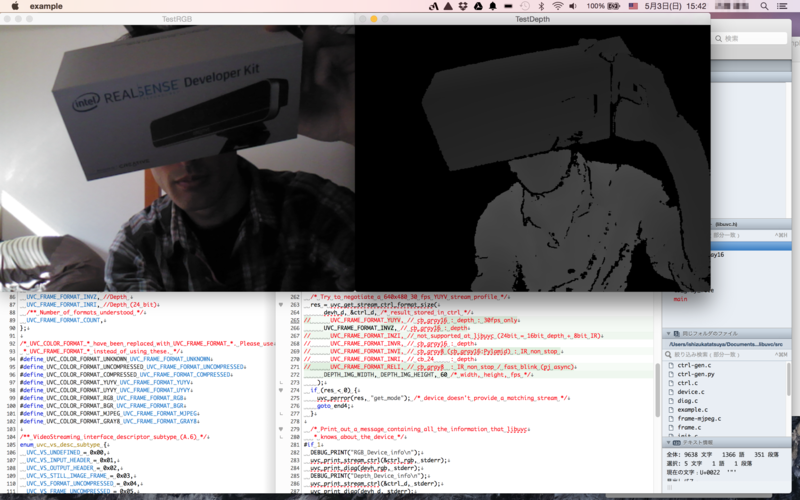Click the folder path ending in libuvc/src
This screenshot has width=800, height=500.
click(x=725, y=344)
